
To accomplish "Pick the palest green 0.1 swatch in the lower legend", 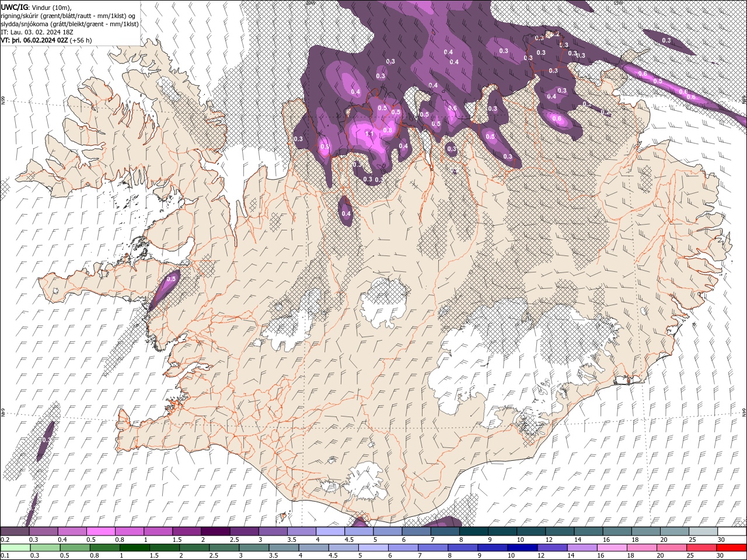I will (x=15, y=548).
